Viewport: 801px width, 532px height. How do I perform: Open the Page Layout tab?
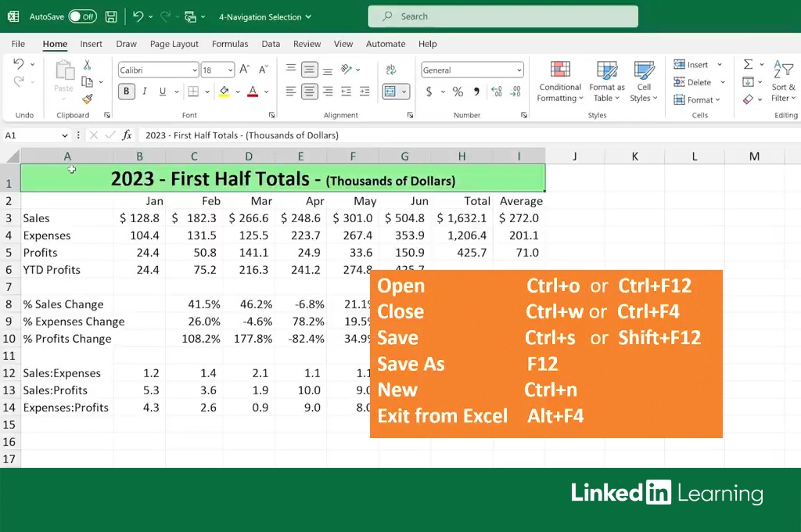click(174, 44)
